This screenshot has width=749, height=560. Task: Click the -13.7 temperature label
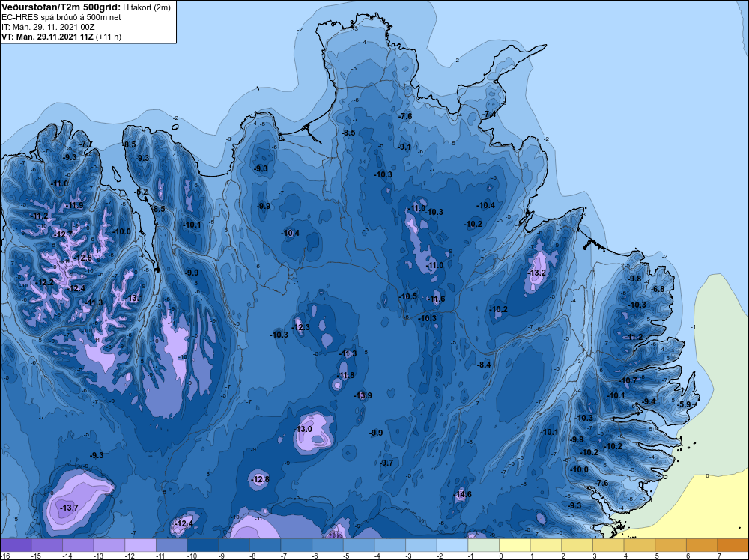[x=69, y=508]
